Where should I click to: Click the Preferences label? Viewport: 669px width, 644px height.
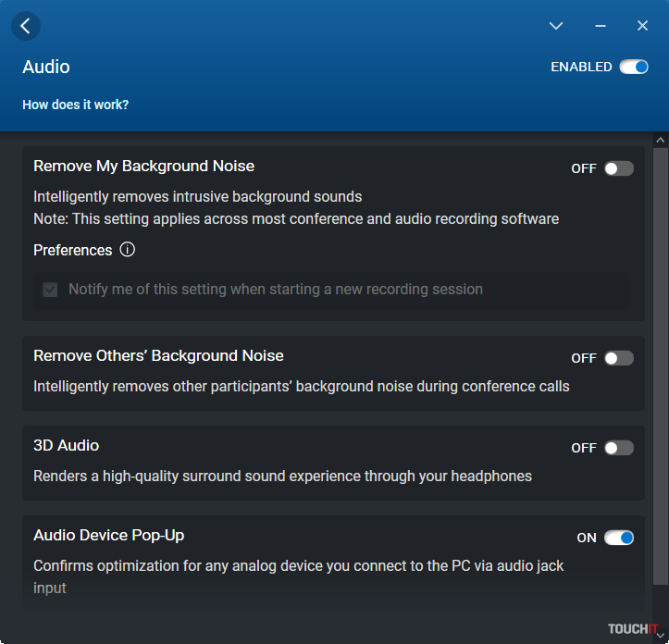72,250
